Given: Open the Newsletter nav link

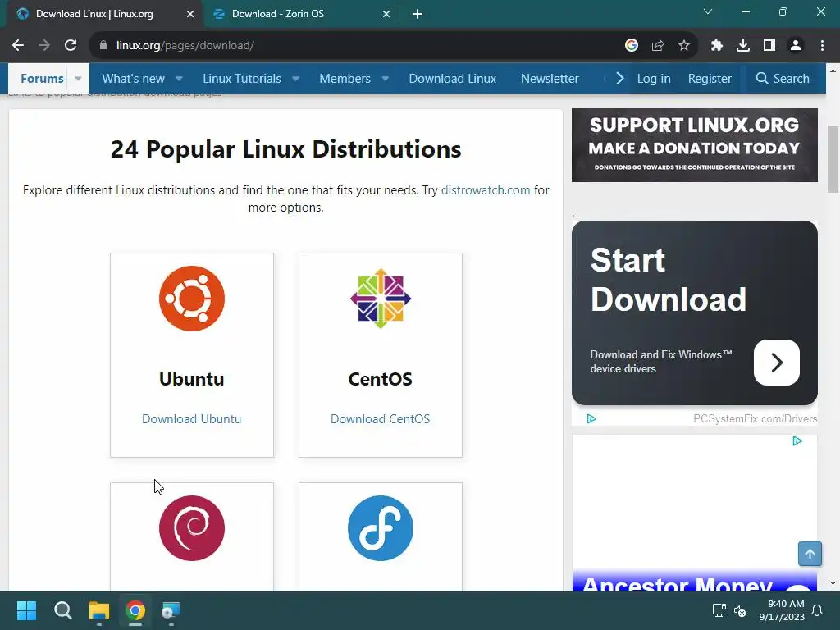Looking at the screenshot, I should point(550,79).
